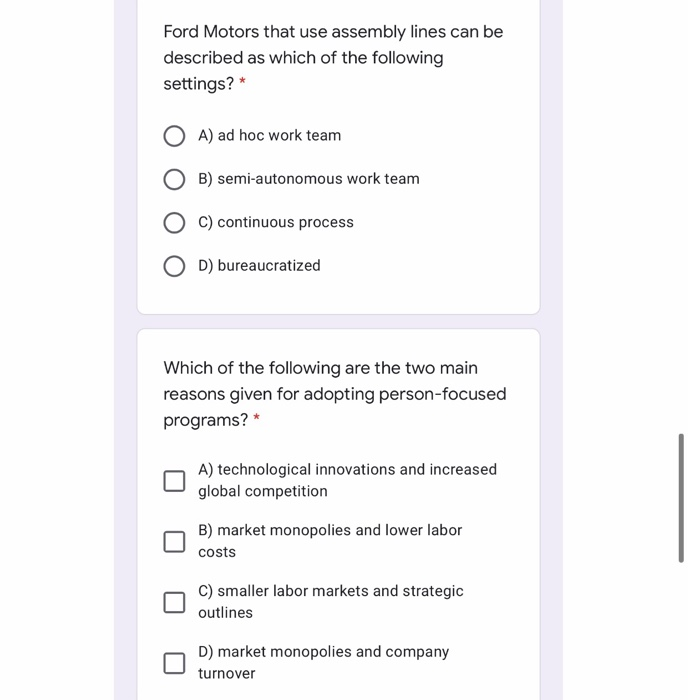Click the "market monopolies and lower labor costs" text
This screenshot has width=689, height=700.
[330, 541]
